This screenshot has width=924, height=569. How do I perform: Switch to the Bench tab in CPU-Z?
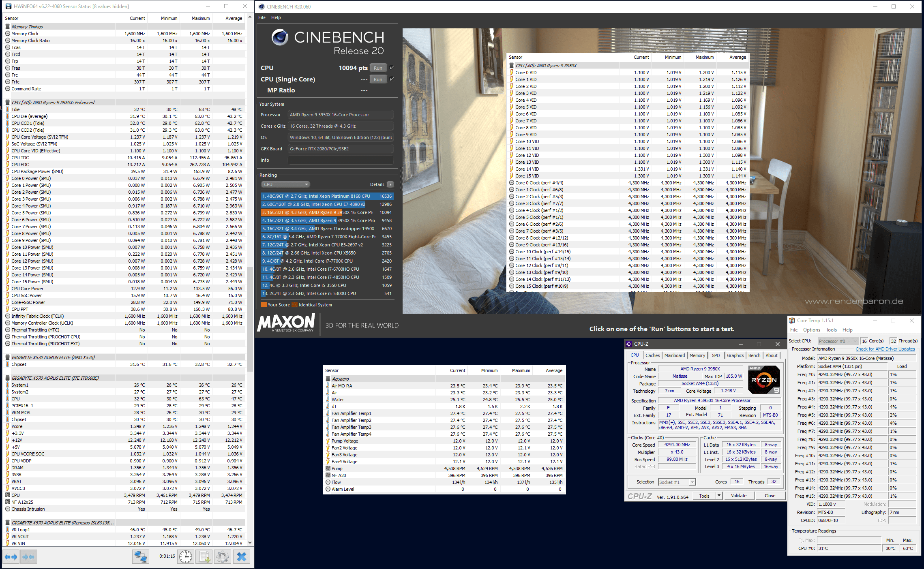tap(754, 355)
